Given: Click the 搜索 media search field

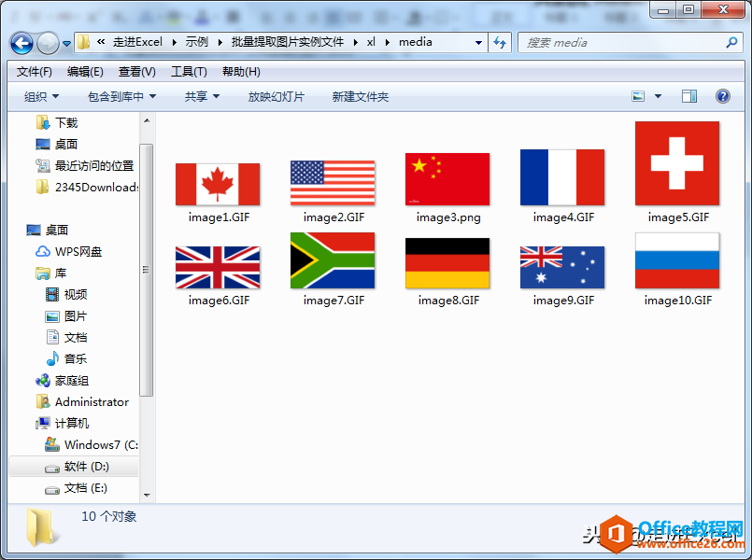Looking at the screenshot, I should coord(623,43).
